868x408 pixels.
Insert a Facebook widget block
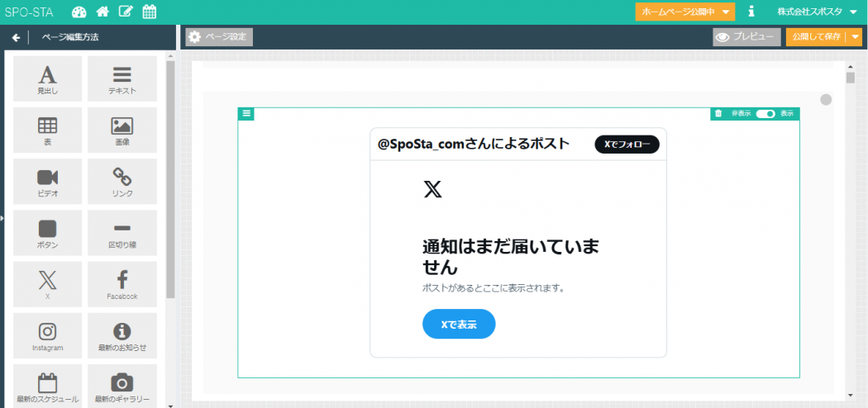point(122,284)
